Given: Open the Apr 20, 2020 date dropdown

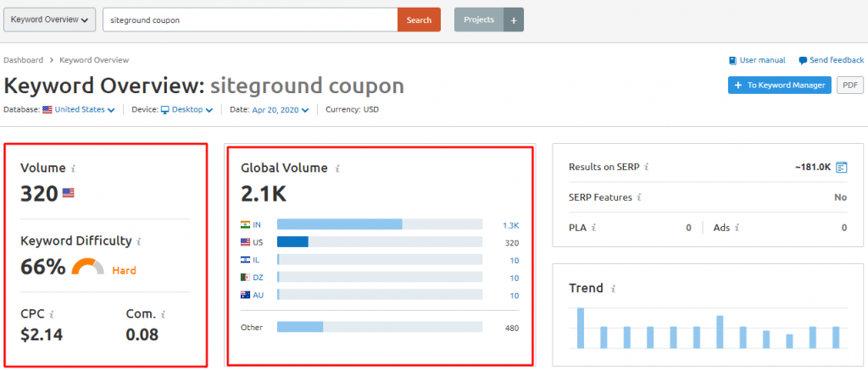Looking at the screenshot, I should (x=280, y=109).
